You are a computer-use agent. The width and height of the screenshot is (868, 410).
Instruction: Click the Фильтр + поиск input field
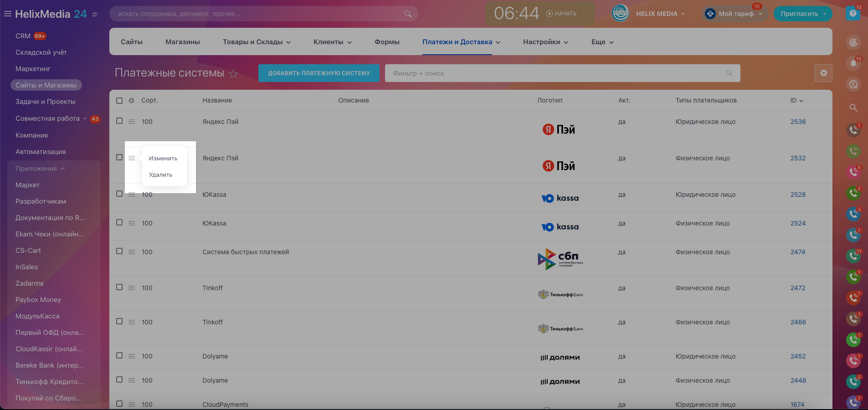[x=563, y=73]
